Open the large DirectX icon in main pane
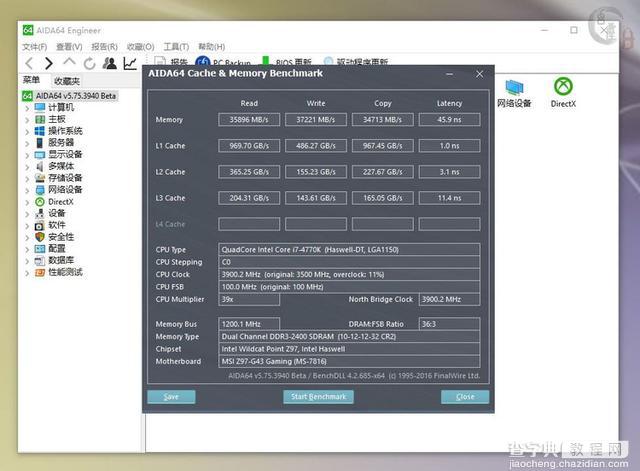 [563, 86]
